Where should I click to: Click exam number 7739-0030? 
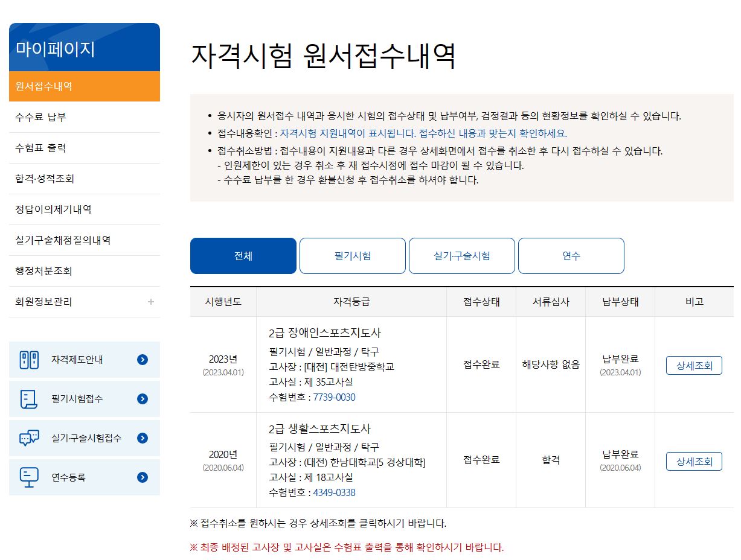pyautogui.click(x=334, y=397)
